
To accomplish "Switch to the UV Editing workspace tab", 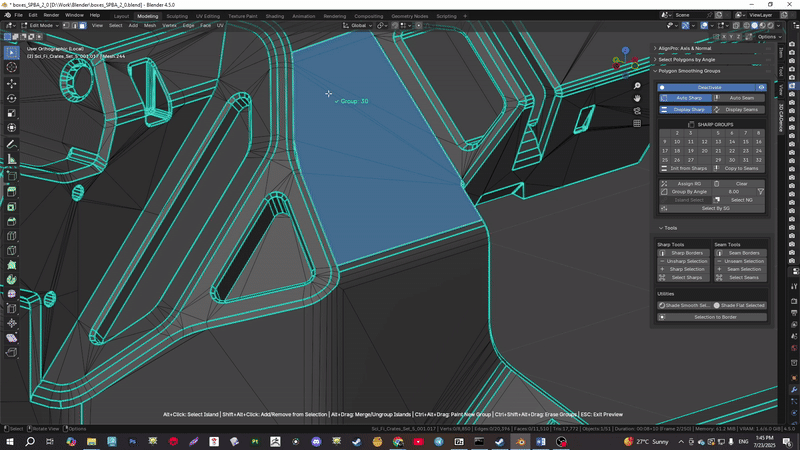I will tap(208, 16).
